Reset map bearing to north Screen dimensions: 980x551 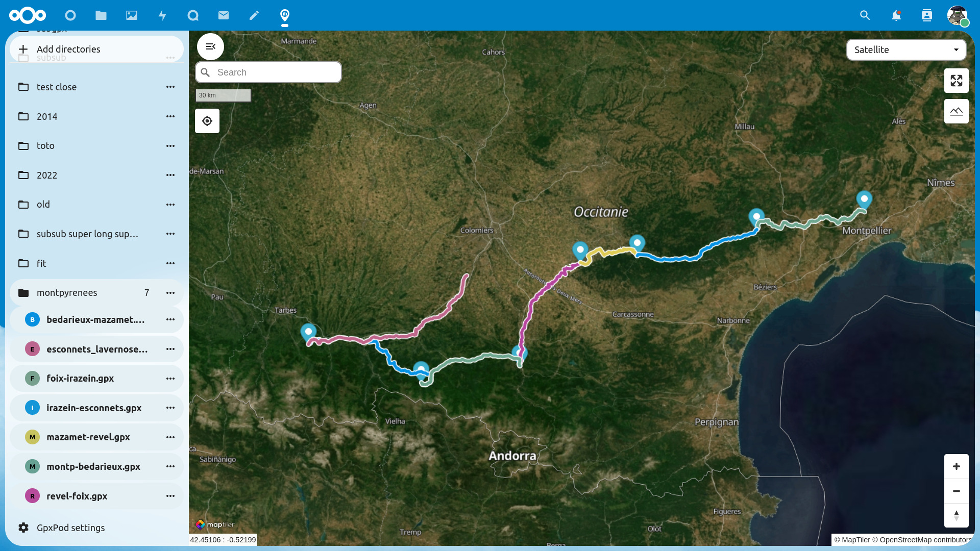(x=956, y=515)
